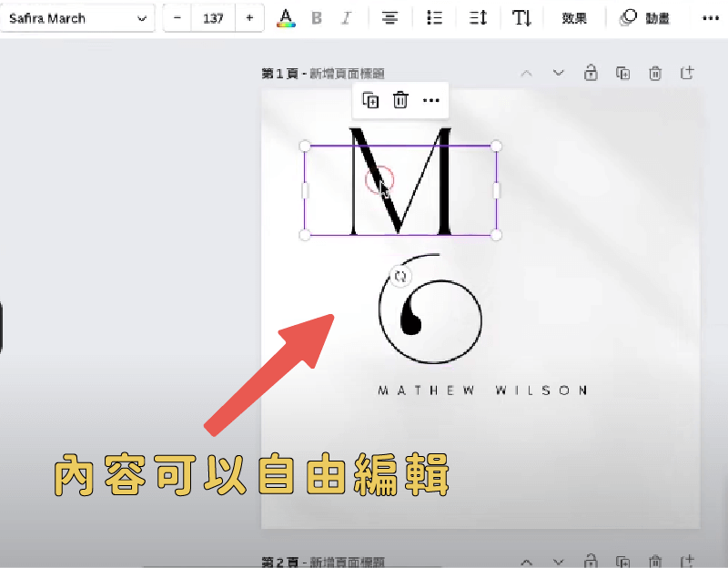Move page 1 up
The width and height of the screenshot is (728, 568).
point(526,73)
